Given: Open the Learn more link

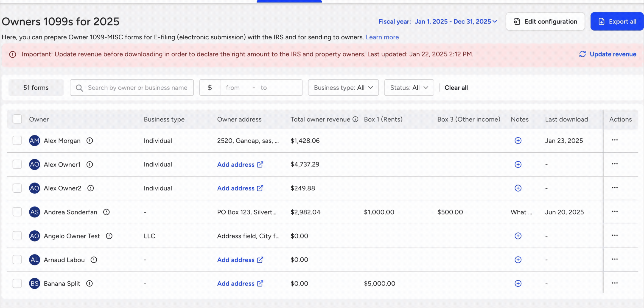Looking at the screenshot, I should pos(382,37).
